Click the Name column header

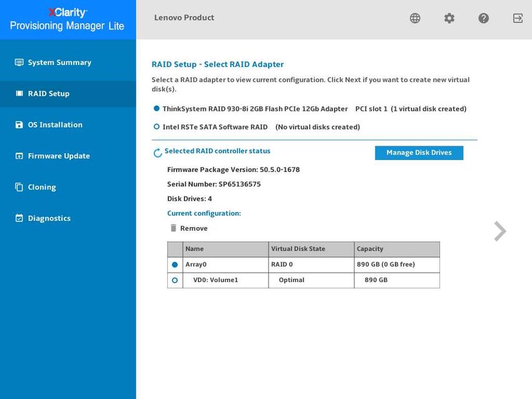click(x=225, y=249)
